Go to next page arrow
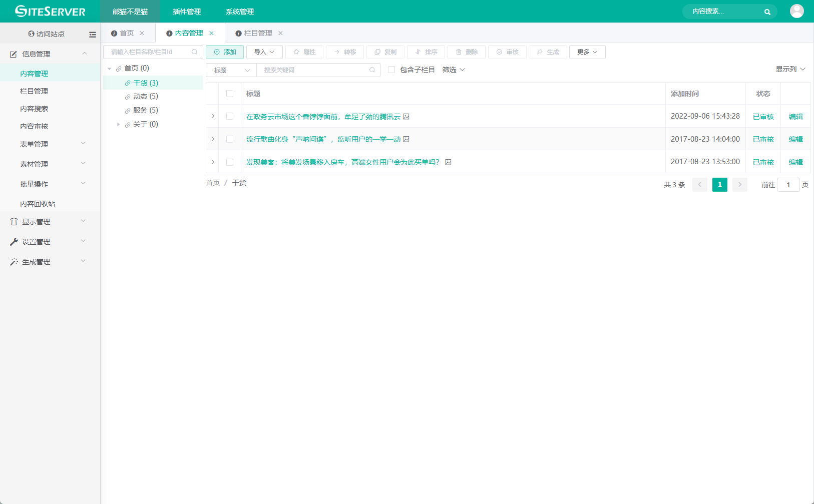This screenshot has width=814, height=504. point(740,185)
